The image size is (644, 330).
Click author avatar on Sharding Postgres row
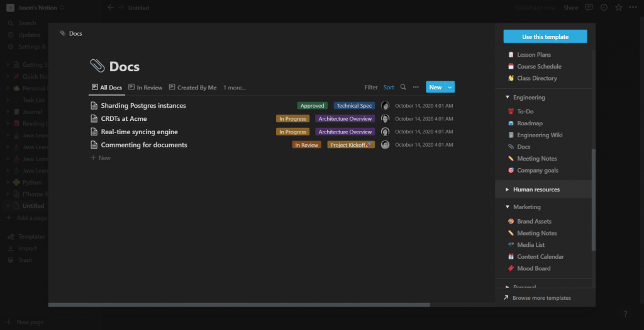pos(385,106)
